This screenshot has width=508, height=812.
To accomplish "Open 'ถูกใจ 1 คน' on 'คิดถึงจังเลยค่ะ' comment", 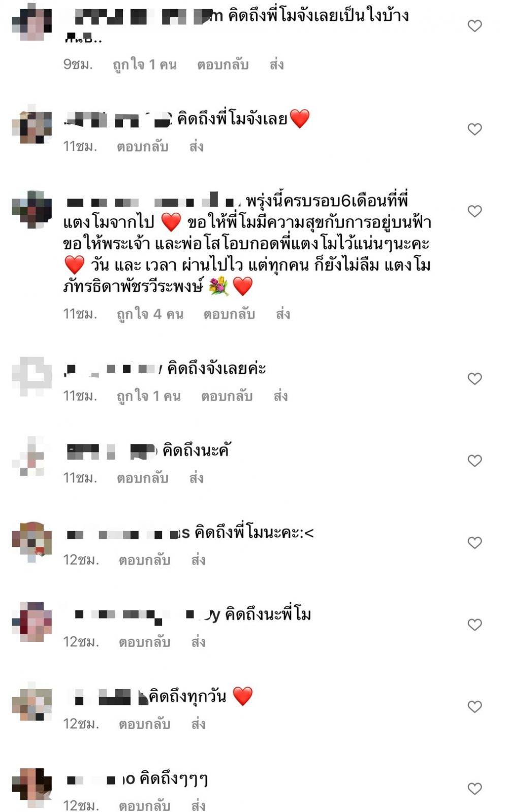I will (148, 396).
